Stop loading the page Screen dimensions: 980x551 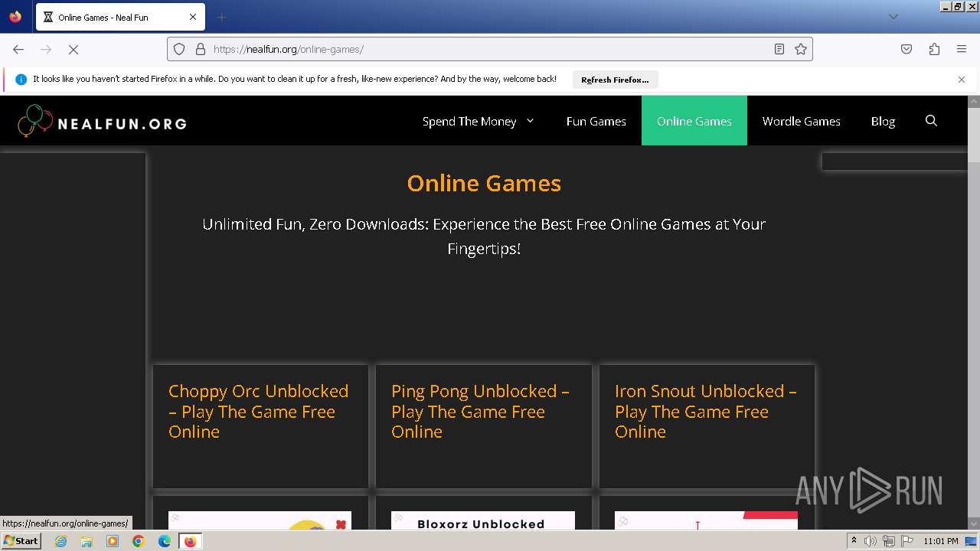point(73,49)
